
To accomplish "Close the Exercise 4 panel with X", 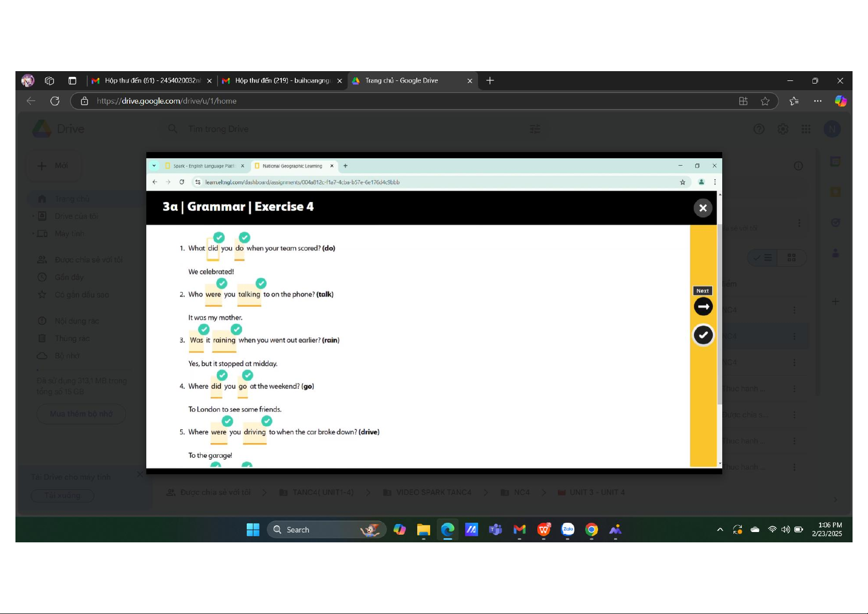I will [703, 208].
